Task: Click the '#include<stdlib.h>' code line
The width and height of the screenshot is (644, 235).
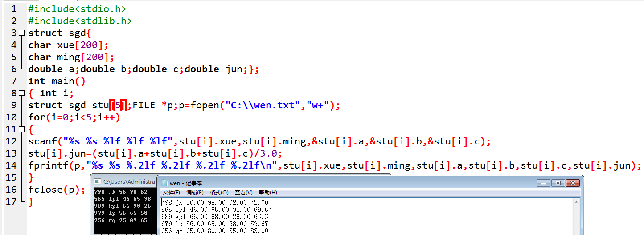Action: (x=80, y=21)
